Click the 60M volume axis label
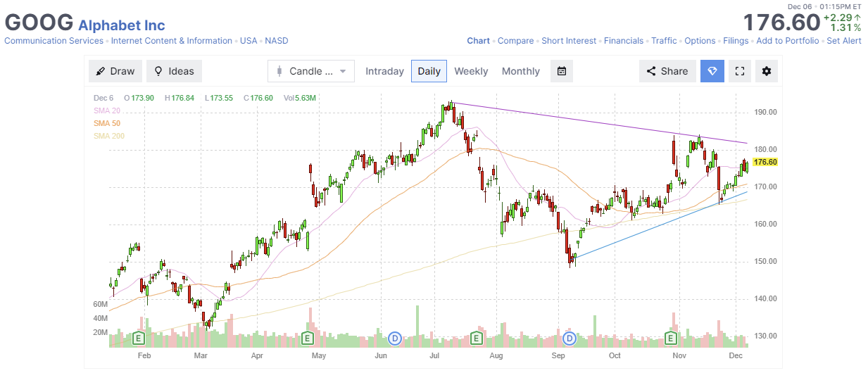The height and width of the screenshot is (373, 868). [x=100, y=304]
